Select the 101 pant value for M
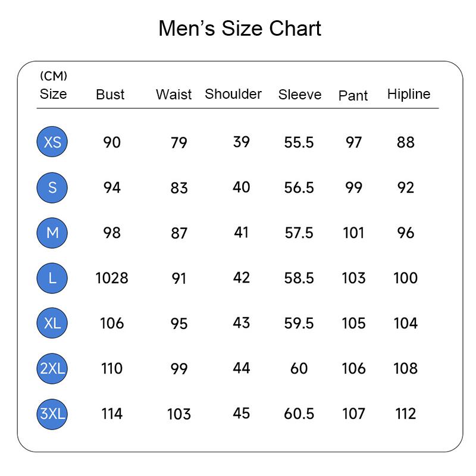The width and height of the screenshot is (476, 476). (x=353, y=233)
